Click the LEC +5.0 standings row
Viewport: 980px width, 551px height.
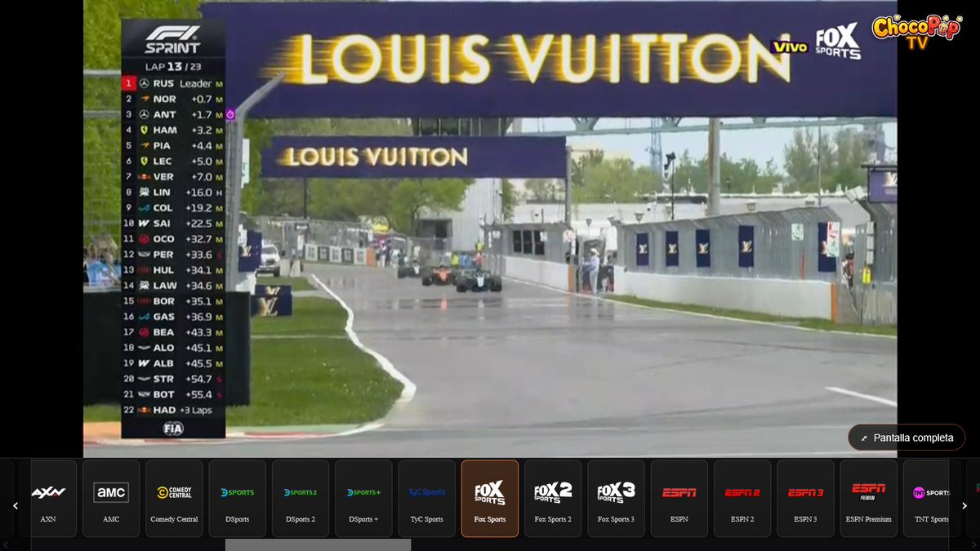tap(173, 161)
